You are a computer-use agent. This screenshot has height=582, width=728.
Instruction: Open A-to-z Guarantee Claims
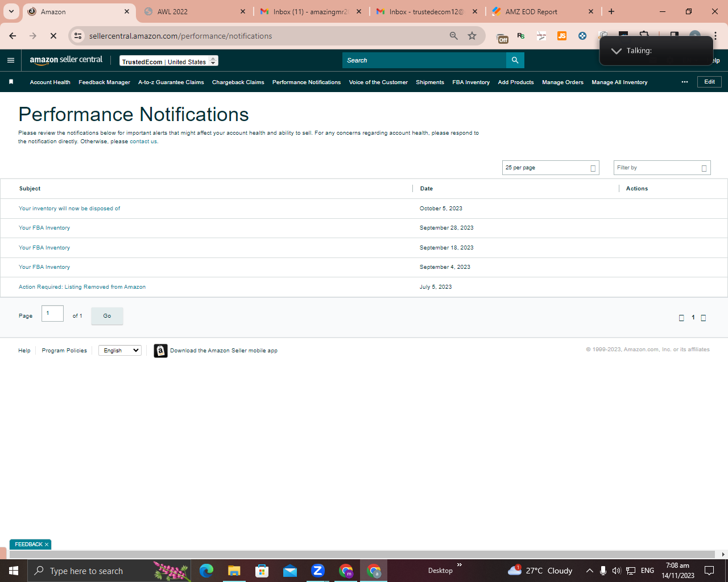(171, 82)
